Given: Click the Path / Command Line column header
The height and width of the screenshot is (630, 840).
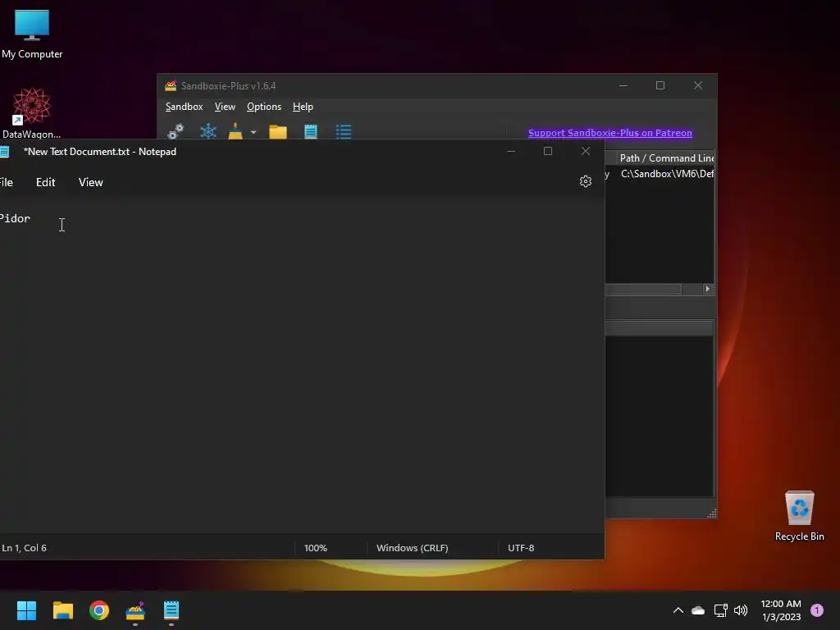Looking at the screenshot, I should click(x=666, y=158).
